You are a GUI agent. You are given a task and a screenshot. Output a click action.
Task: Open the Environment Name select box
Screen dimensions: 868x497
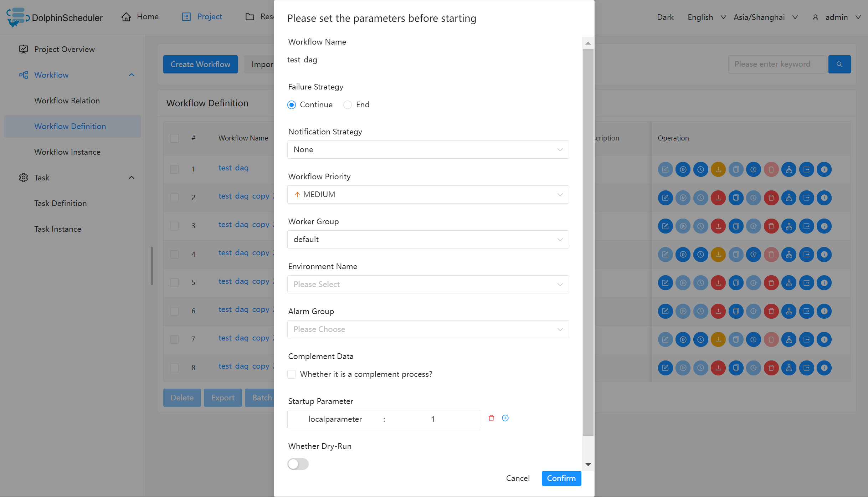click(428, 284)
